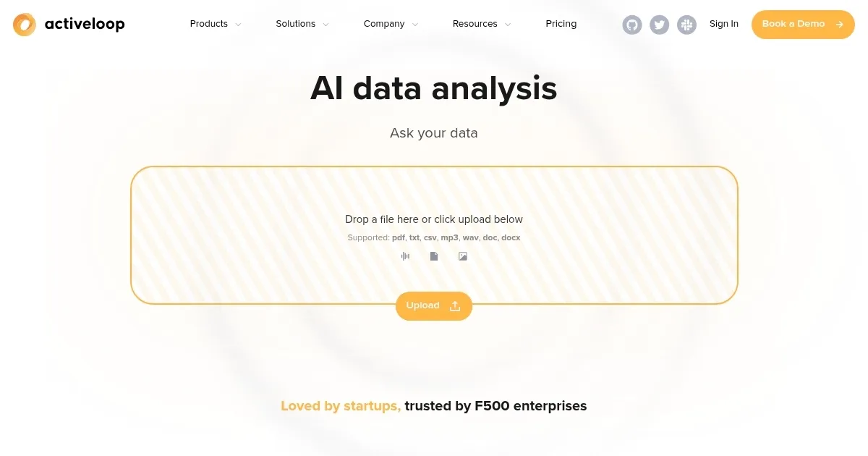Viewport: 868px width, 456px height.
Task: Click the Book a Demo button
Action: tap(803, 24)
